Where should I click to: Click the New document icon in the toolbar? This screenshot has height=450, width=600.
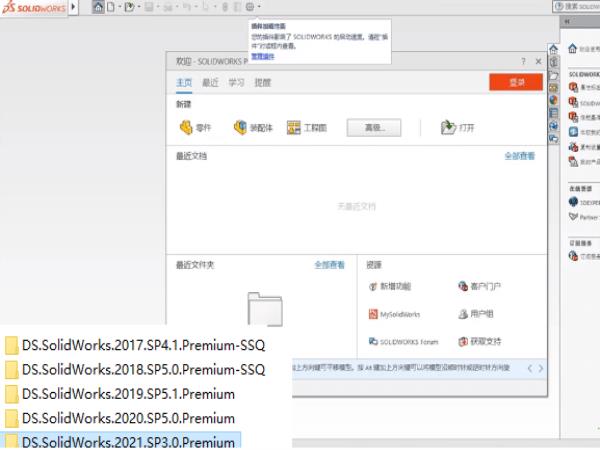point(111,7)
